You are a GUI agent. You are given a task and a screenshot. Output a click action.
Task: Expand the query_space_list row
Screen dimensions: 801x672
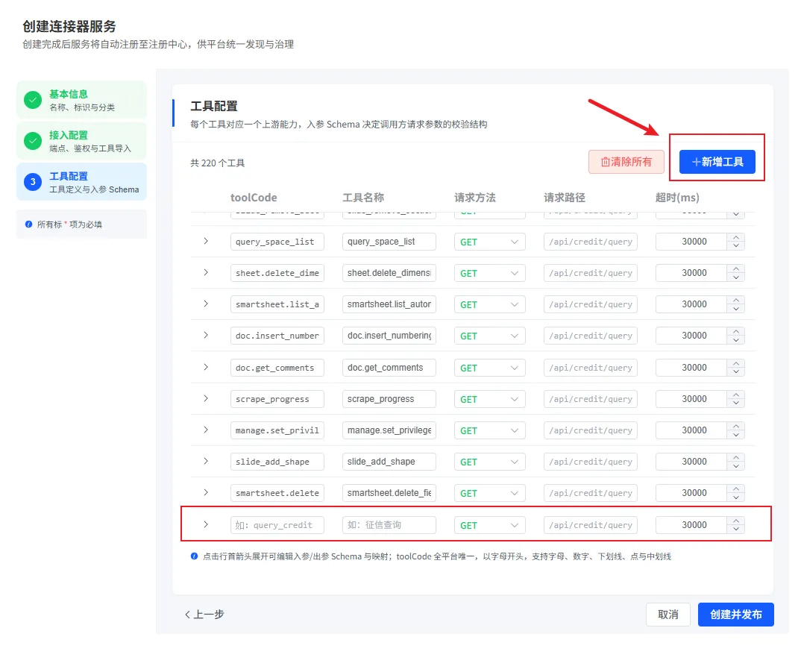coord(206,241)
